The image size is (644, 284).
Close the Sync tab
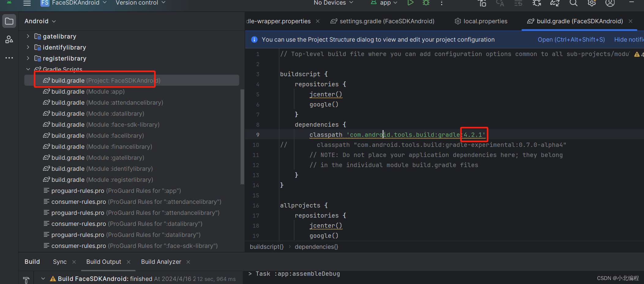coord(74,262)
